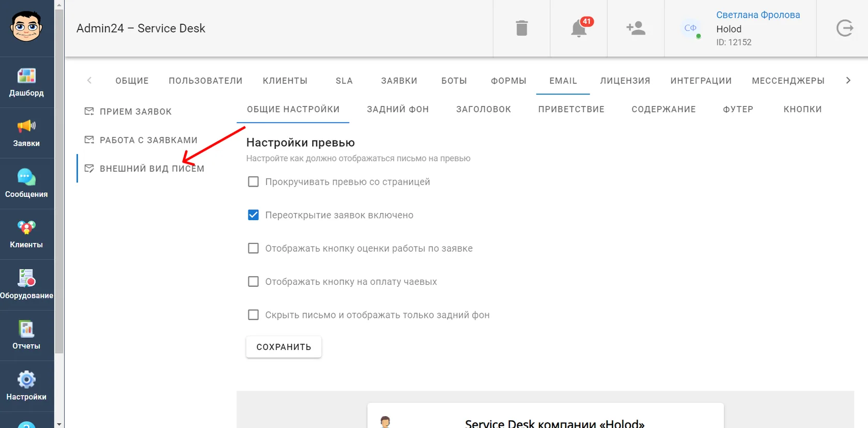Tick Скрыть письмо и отображать только задний фон
Viewport: 868px width, 428px height.
click(x=253, y=315)
